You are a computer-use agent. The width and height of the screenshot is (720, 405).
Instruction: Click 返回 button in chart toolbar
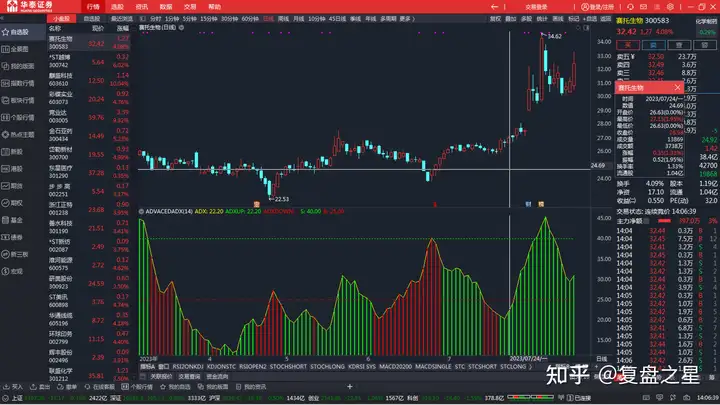click(x=606, y=19)
